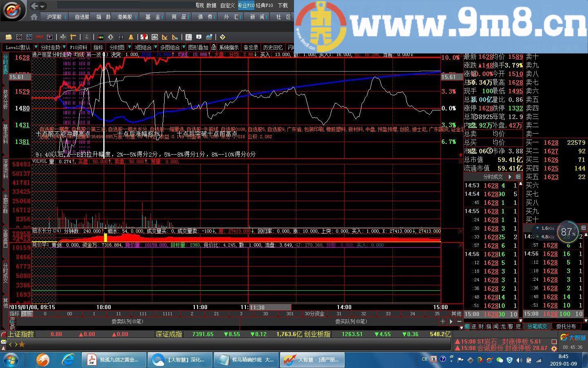The width and height of the screenshot is (588, 368).
Task: Click the Dazhihui logo at top left
Action: click(13, 11)
